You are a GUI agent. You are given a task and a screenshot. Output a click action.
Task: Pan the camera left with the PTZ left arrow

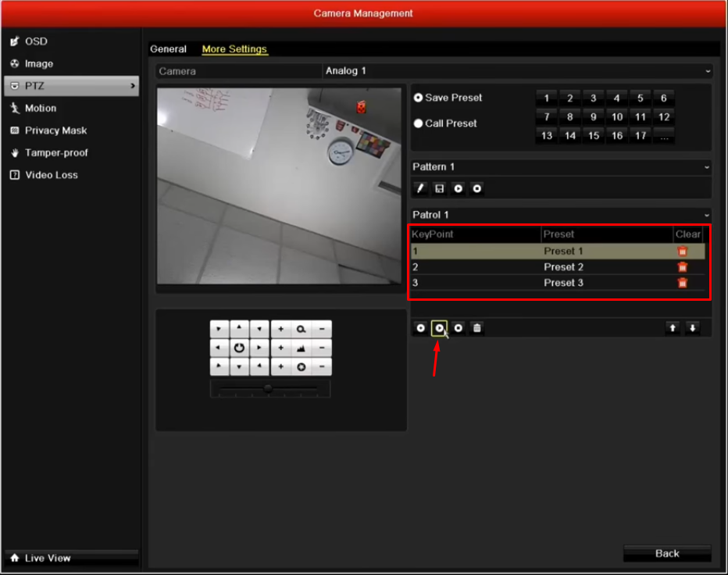pyautogui.click(x=219, y=348)
